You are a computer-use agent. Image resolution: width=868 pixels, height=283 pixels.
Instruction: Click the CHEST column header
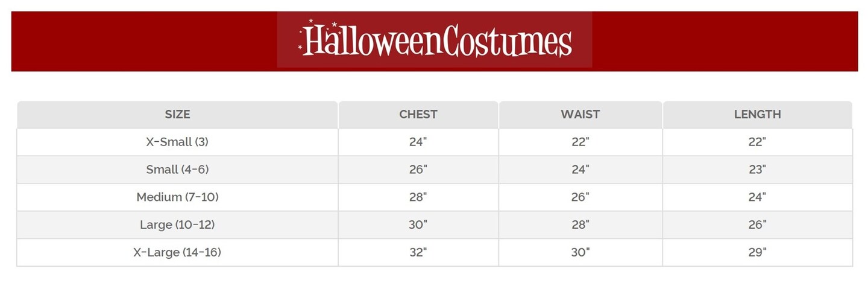coord(418,114)
